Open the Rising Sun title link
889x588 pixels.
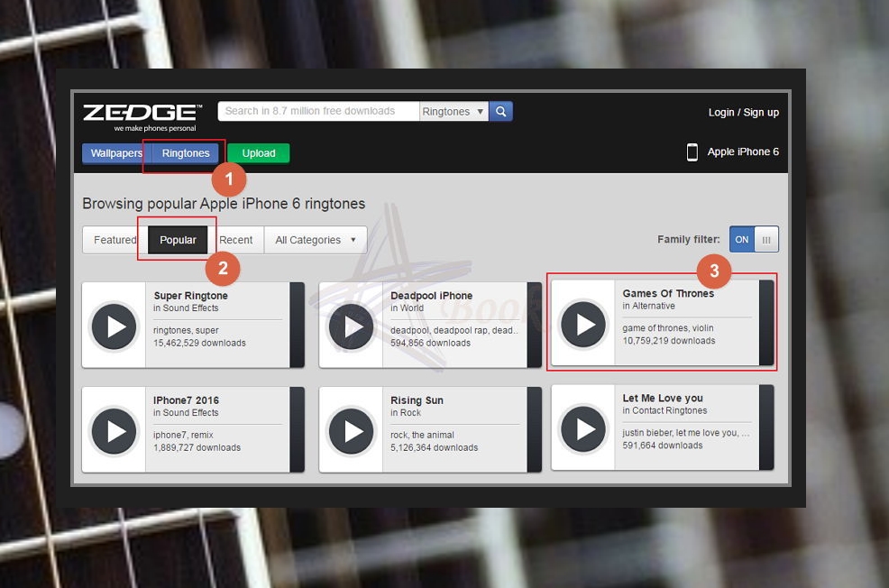(417, 400)
